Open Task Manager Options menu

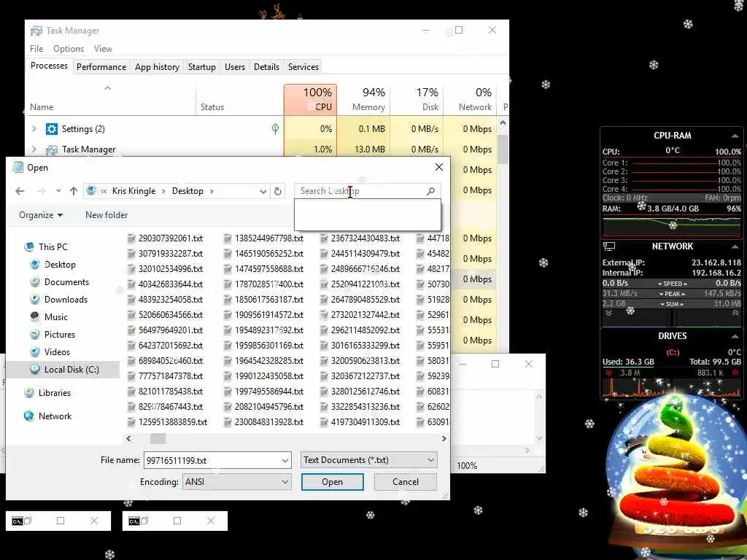(x=69, y=49)
